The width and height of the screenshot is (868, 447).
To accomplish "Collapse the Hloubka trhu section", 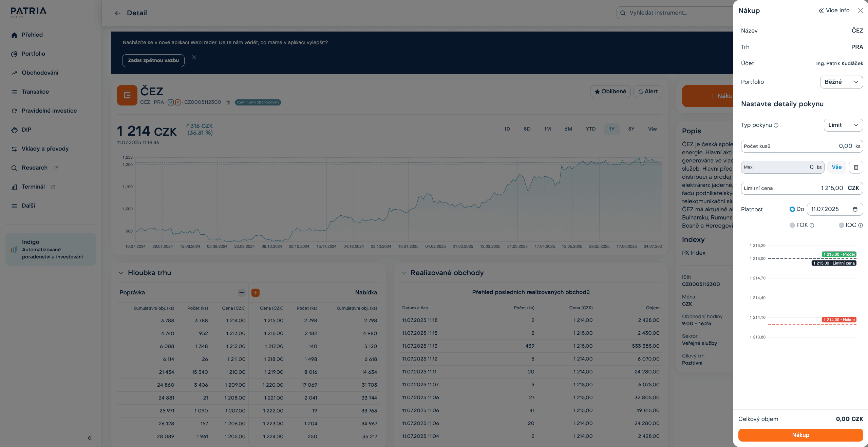I will (x=121, y=273).
